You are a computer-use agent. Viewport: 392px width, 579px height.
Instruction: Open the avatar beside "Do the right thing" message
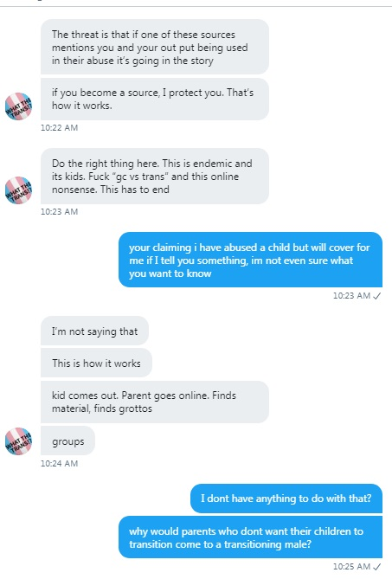18,190
